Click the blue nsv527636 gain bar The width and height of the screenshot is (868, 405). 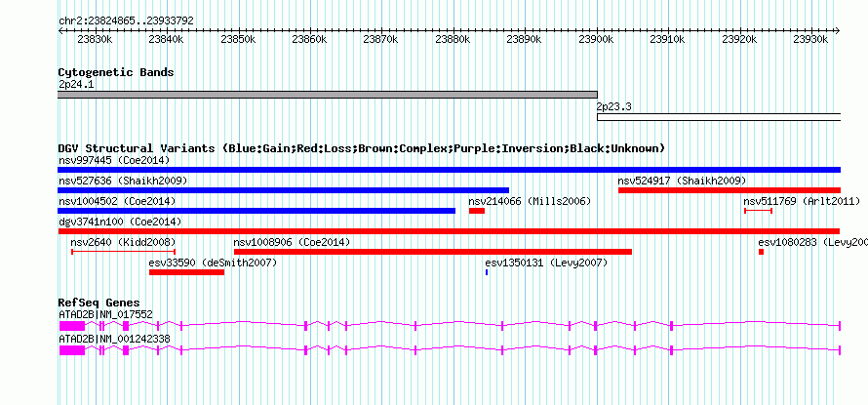click(x=284, y=190)
